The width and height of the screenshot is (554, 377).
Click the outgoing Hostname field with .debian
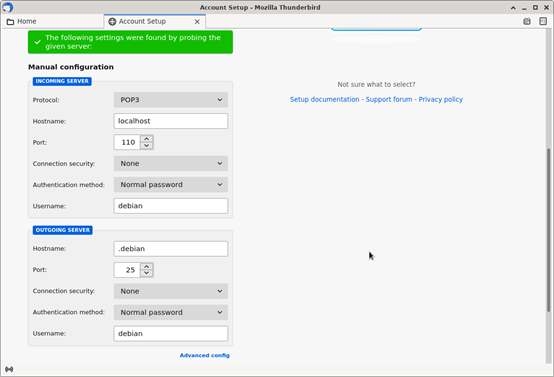(171, 249)
